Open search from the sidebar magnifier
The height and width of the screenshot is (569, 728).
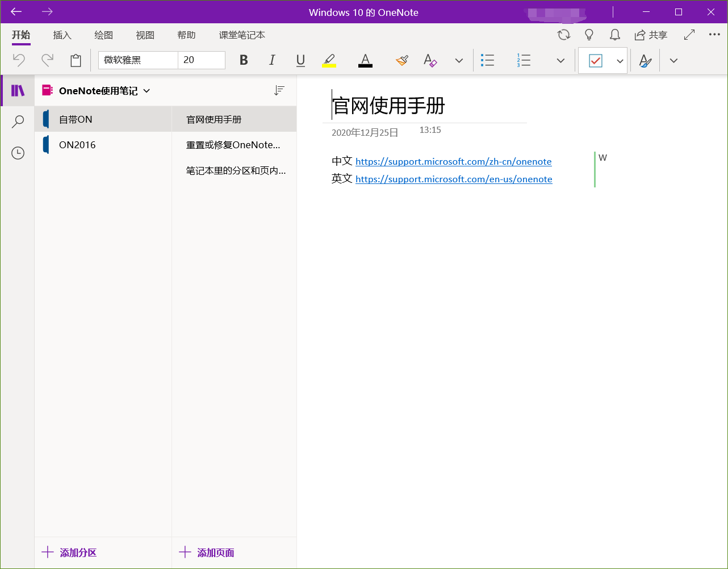coord(18,122)
